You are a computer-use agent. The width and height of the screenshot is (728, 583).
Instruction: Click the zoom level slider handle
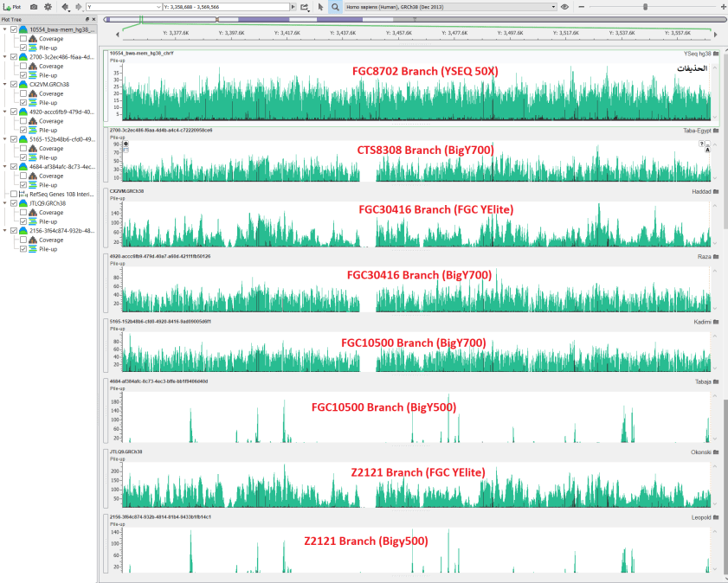coord(647,7)
